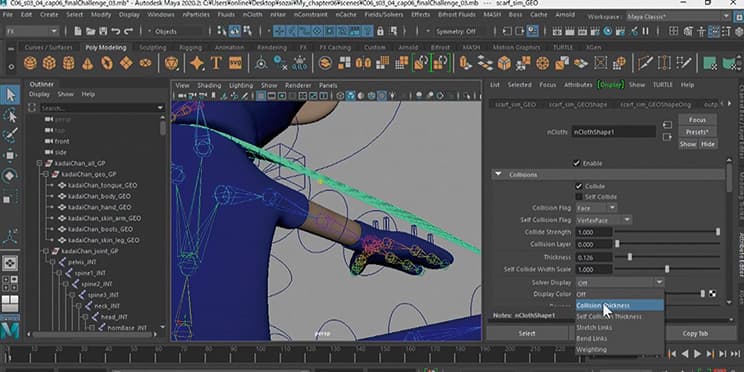
Task: Toggle the nCloth Enable checkbox
Action: click(x=577, y=163)
